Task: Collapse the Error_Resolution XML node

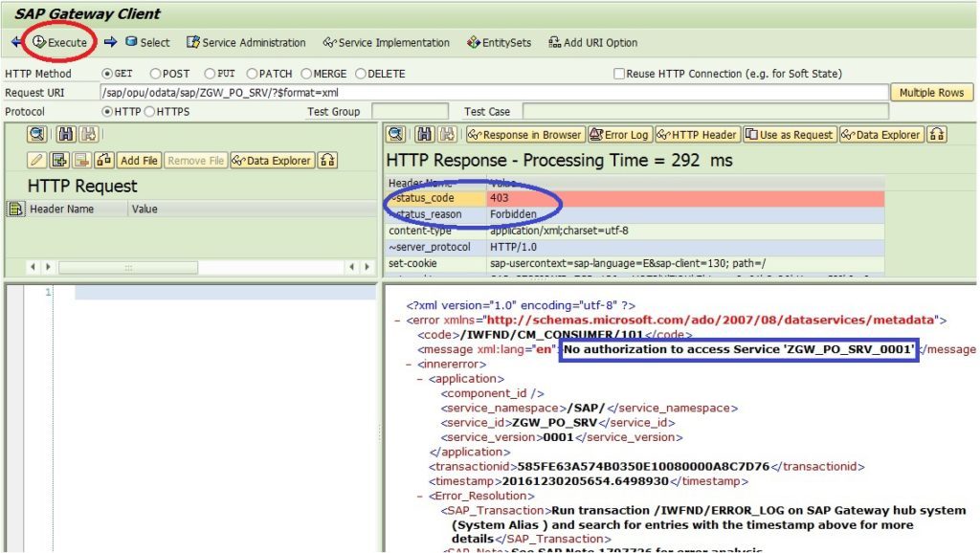Action: (420, 497)
